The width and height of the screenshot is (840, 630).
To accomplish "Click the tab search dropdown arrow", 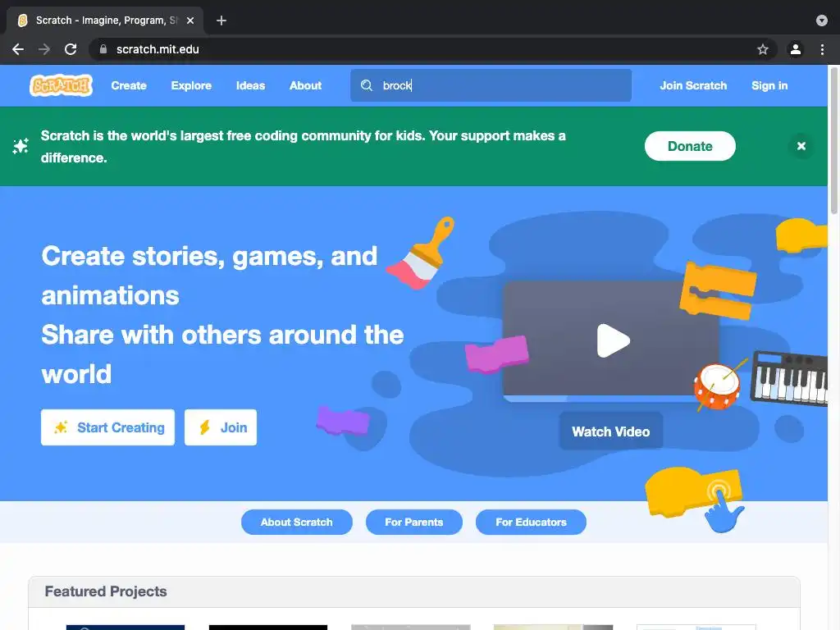I will pos(822,21).
